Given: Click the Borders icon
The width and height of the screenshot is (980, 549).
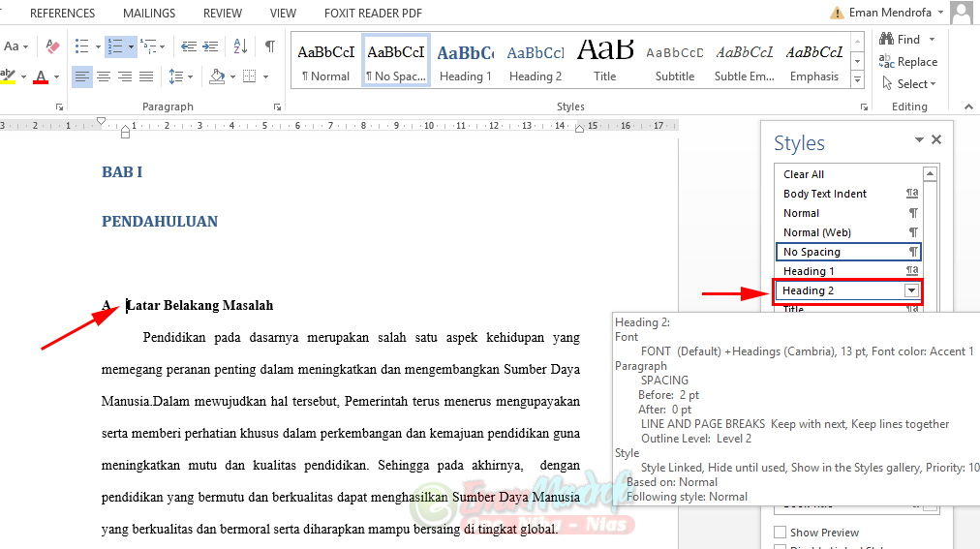Looking at the screenshot, I should tap(250, 76).
